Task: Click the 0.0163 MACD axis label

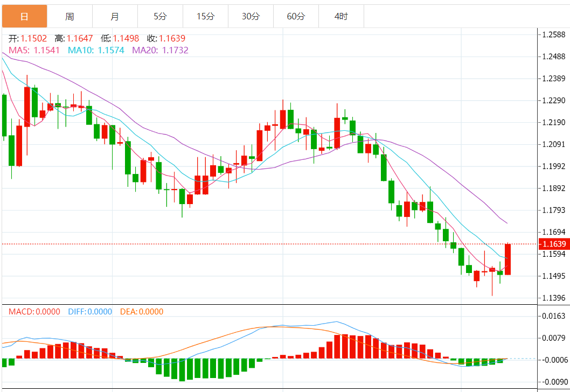Action: pyautogui.click(x=554, y=316)
